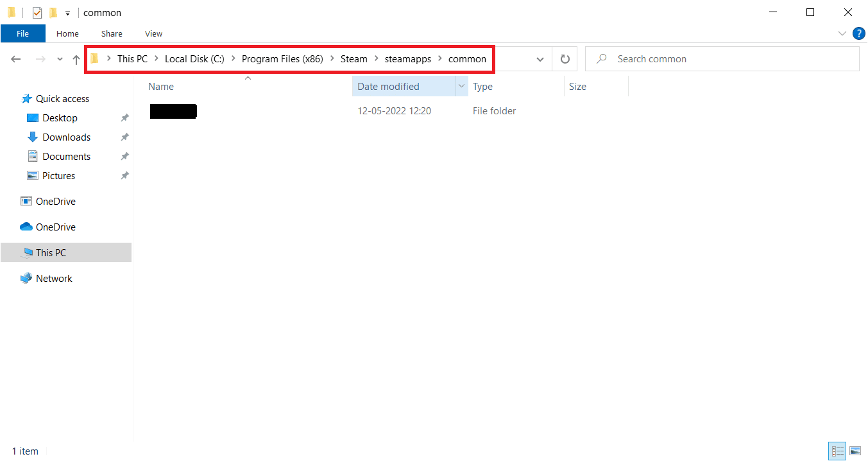Select Steam breadcrumb segment
Viewport: 868px width, 461px height.
354,59
